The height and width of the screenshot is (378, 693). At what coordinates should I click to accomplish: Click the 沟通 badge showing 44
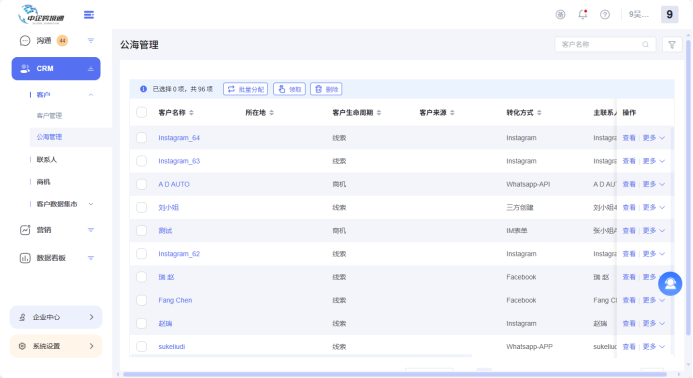pos(62,41)
